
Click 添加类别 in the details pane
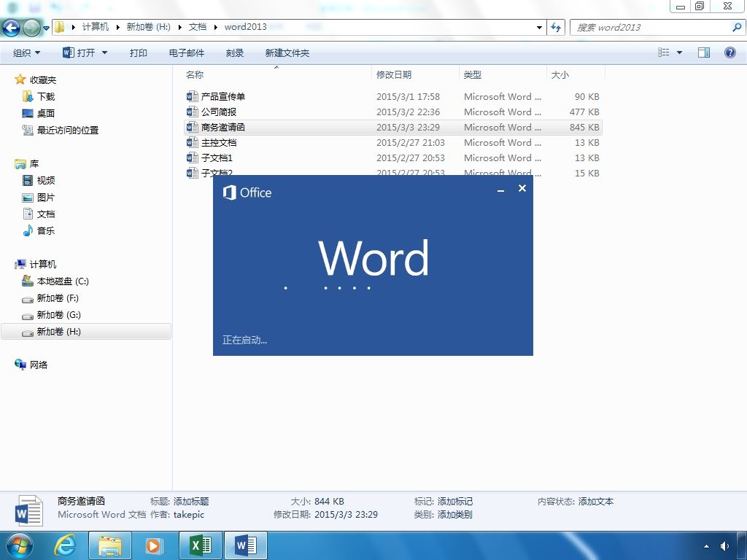pyautogui.click(x=455, y=514)
